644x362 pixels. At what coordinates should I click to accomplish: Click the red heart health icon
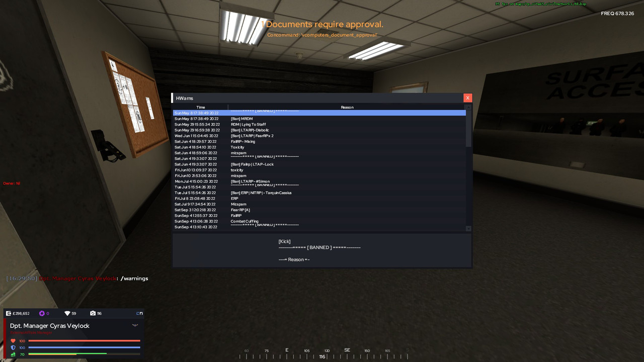pos(13,341)
